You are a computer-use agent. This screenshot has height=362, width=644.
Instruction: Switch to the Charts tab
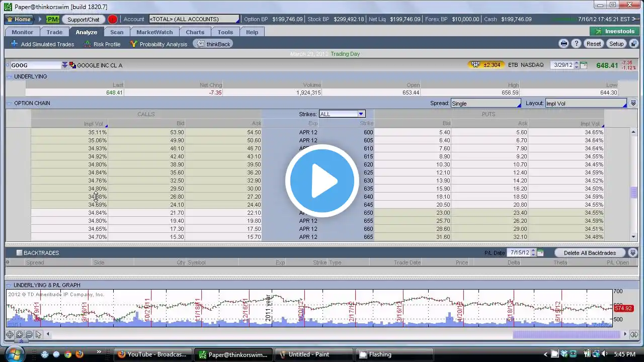(x=195, y=32)
